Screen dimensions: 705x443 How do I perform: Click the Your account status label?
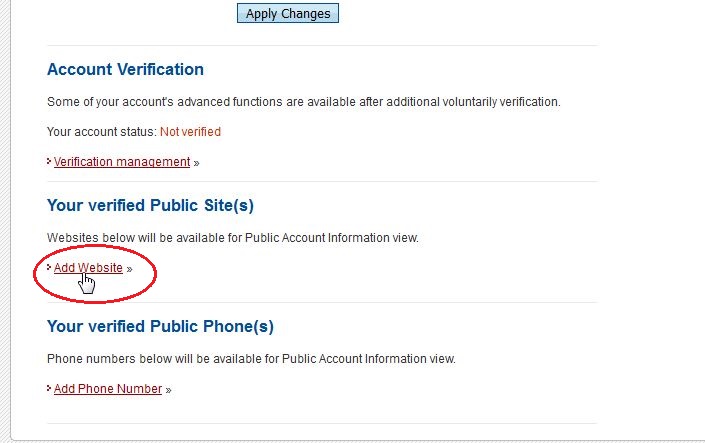[102, 132]
